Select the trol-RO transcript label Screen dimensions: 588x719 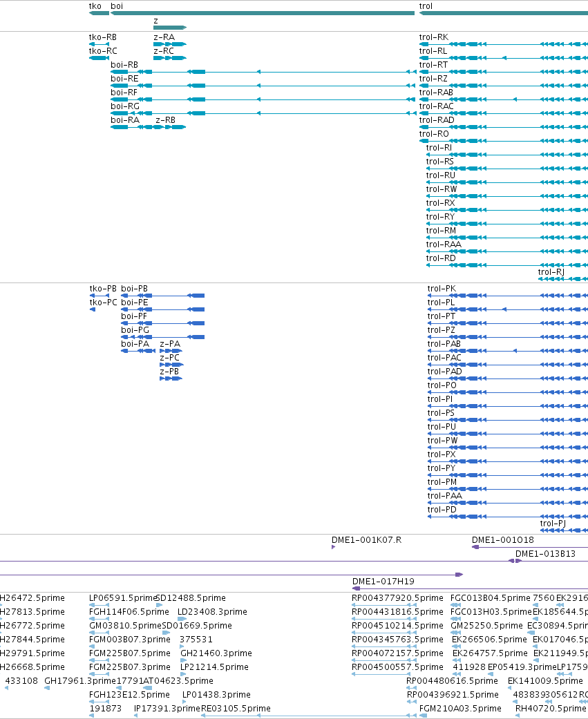pos(434,133)
